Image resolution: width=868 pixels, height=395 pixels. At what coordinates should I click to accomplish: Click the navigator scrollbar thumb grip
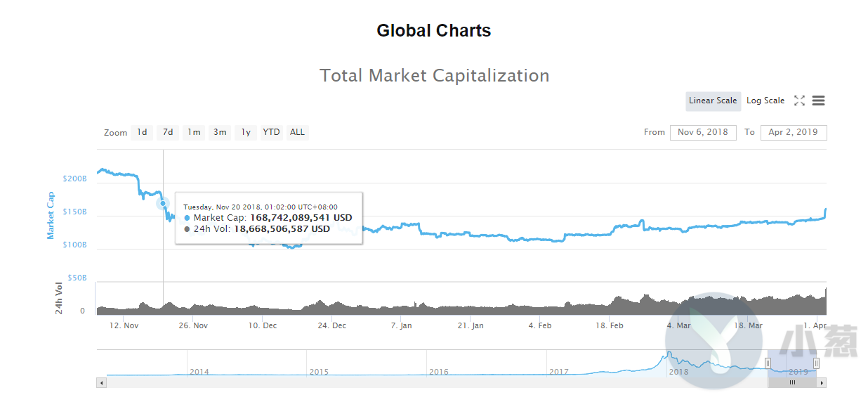coord(792,383)
